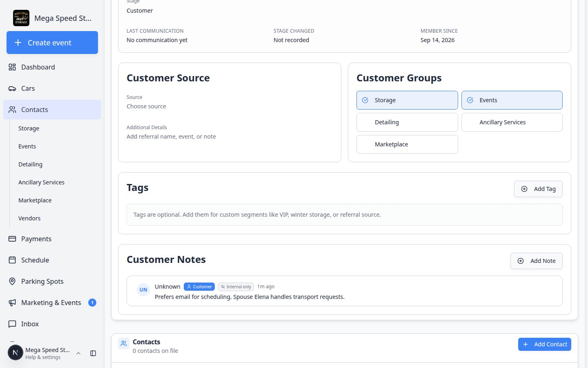
Task: Click the Add Tag button
Action: (538, 189)
